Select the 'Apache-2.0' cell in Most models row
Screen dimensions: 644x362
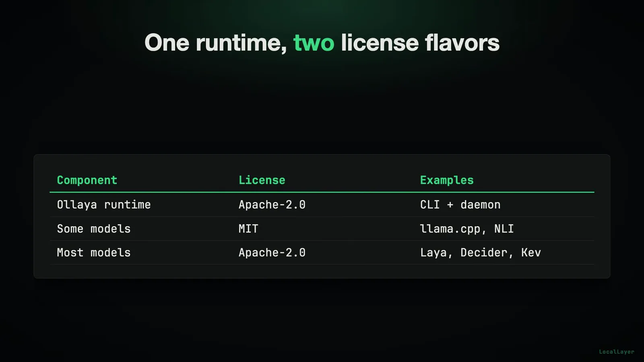[272, 253]
